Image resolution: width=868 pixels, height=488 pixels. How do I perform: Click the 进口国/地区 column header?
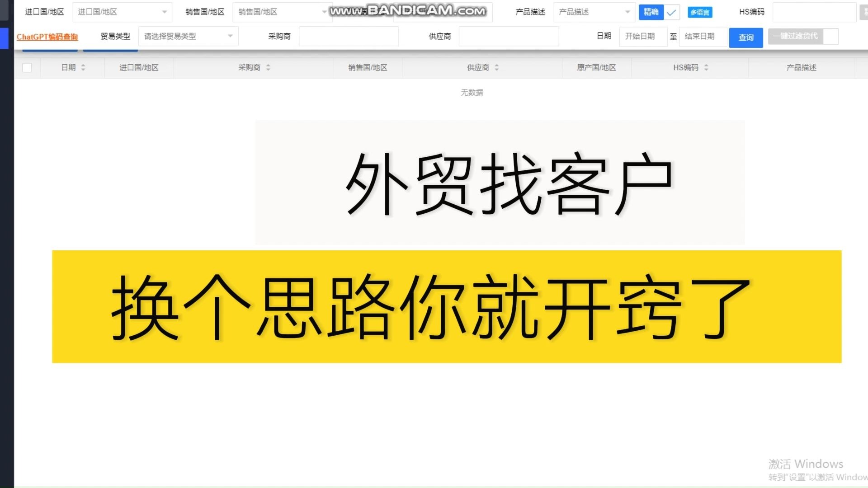[x=139, y=68]
